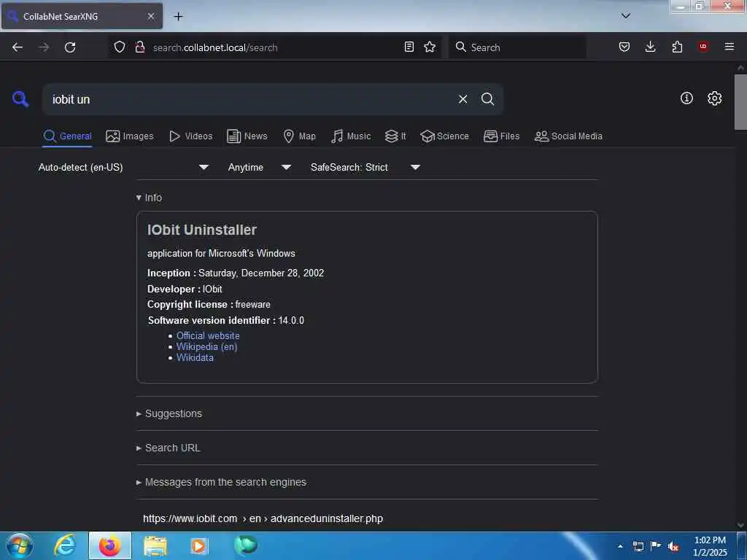List all tabs with the chevron button
This screenshot has width=747, height=560.
626,16
